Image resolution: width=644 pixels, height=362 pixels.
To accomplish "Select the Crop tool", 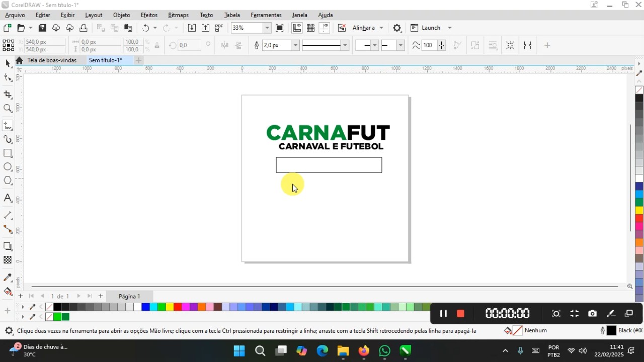I will [8, 94].
